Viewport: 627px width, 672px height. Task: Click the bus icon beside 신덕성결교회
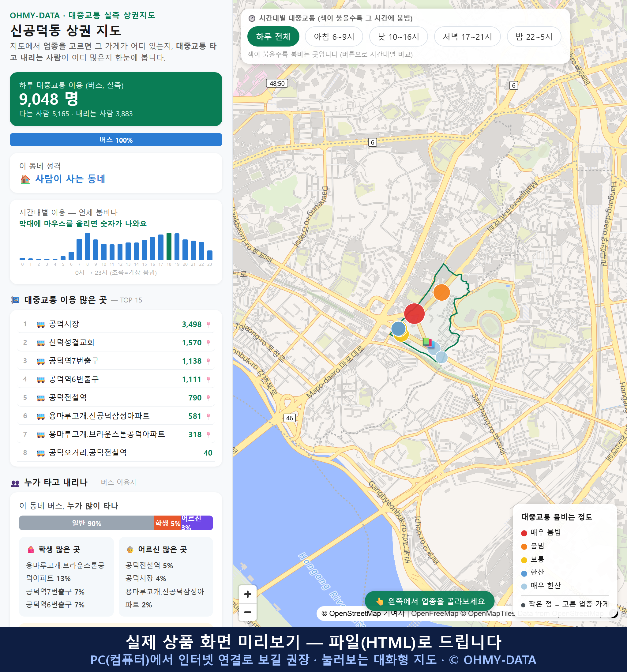[x=40, y=343]
